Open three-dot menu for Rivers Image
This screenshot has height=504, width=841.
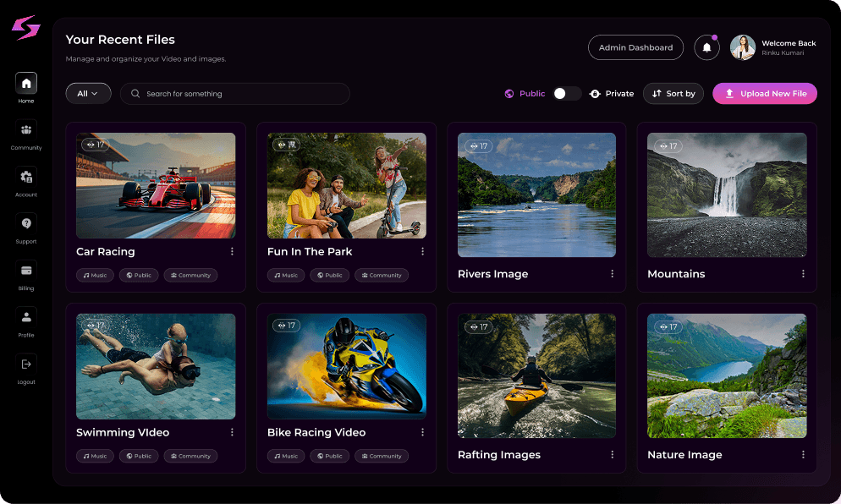click(x=613, y=274)
